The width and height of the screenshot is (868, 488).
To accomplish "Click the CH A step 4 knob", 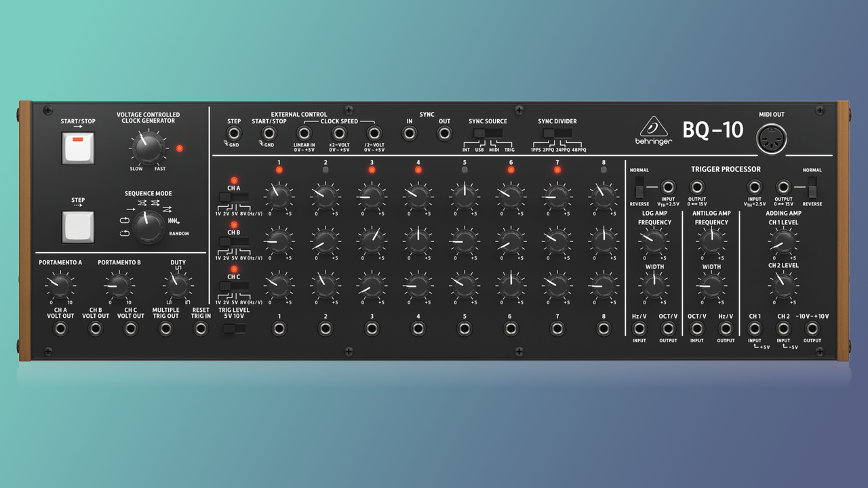I will pyautogui.click(x=418, y=197).
